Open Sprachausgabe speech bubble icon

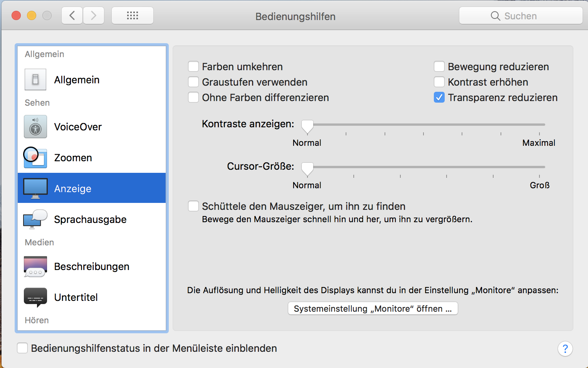pyautogui.click(x=35, y=219)
